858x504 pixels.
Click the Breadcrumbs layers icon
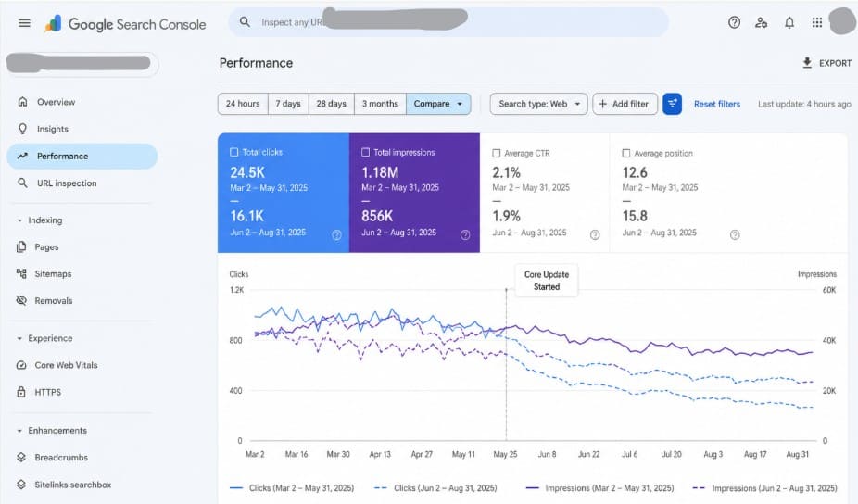click(21, 457)
